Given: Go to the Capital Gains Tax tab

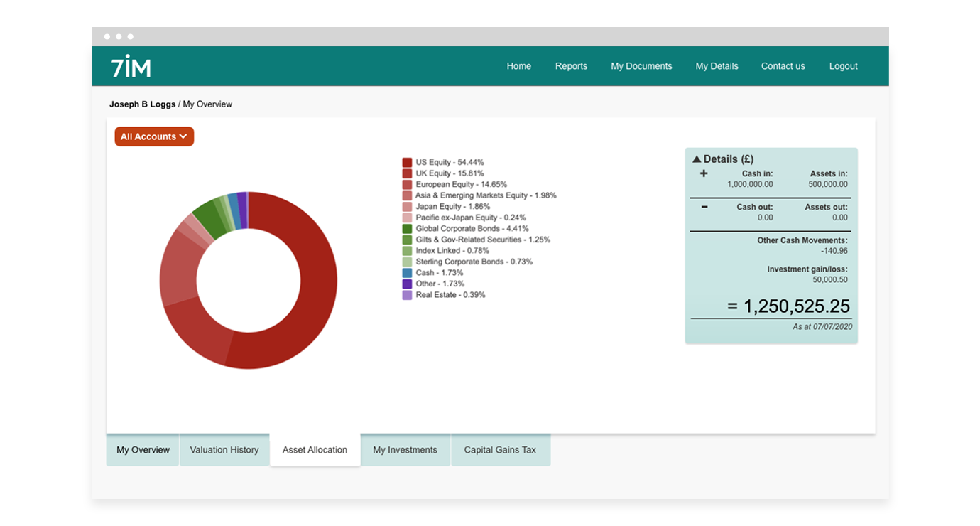Looking at the screenshot, I should point(501,450).
